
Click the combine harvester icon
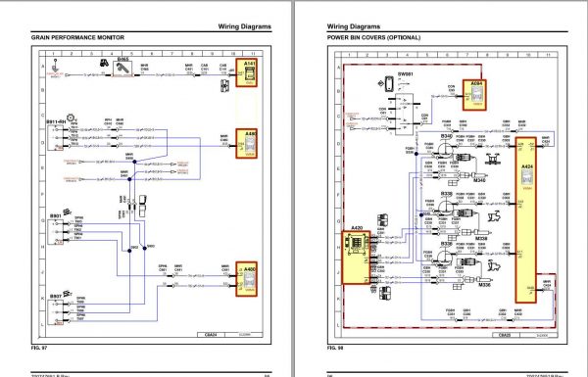point(105,63)
